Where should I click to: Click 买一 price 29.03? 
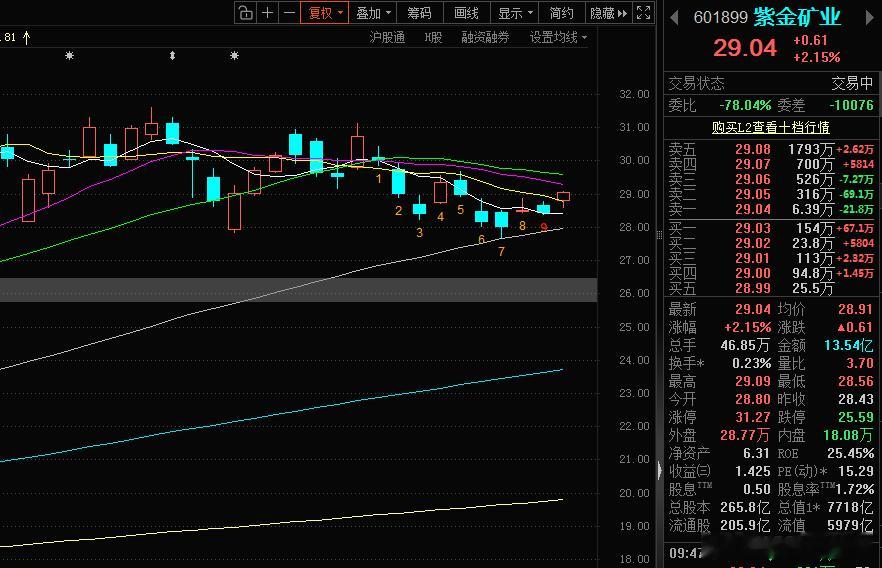tap(753, 228)
